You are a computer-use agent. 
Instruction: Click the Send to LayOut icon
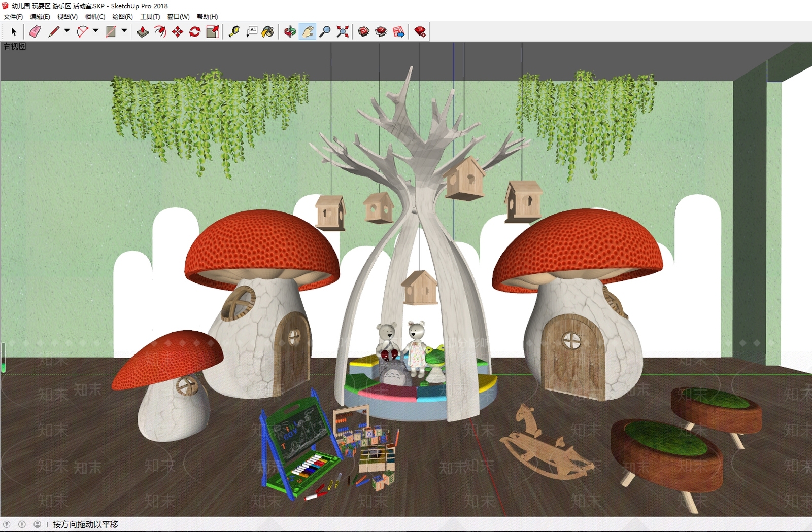click(x=399, y=32)
